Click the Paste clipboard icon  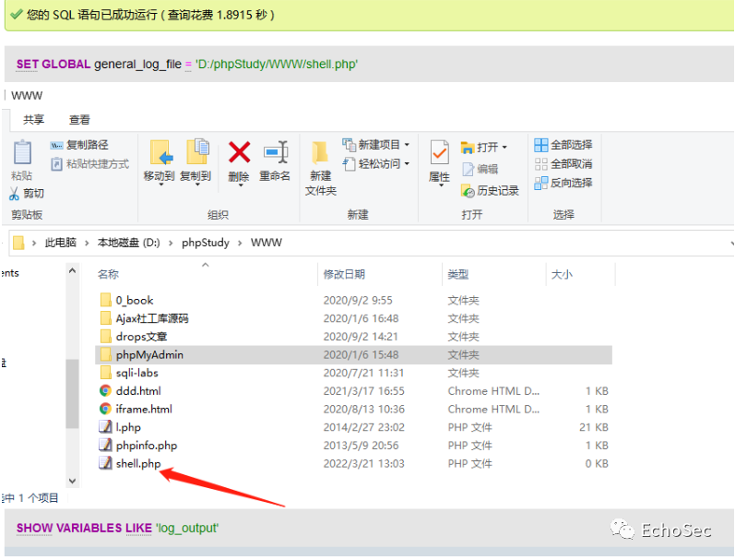pyautogui.click(x=22, y=153)
